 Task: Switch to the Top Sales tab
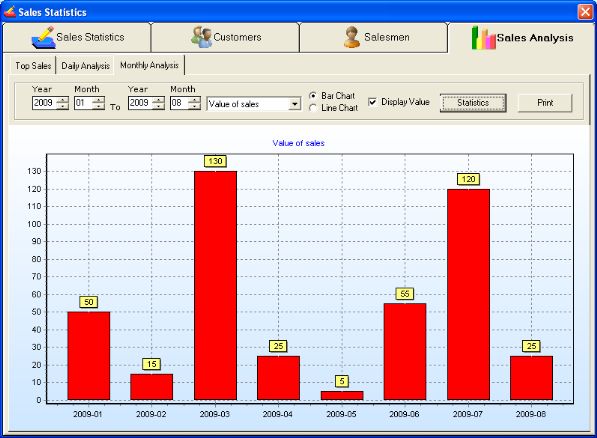[x=33, y=66]
